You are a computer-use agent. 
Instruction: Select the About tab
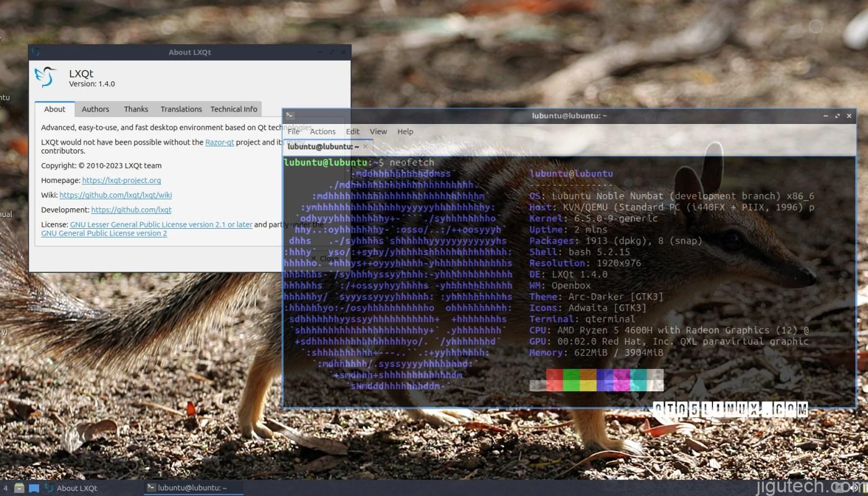point(55,109)
